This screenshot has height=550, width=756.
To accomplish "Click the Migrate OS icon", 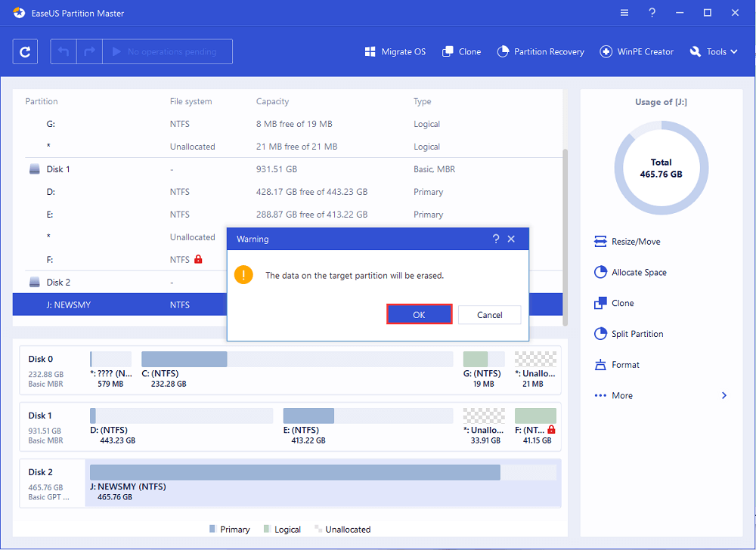I will coord(370,51).
